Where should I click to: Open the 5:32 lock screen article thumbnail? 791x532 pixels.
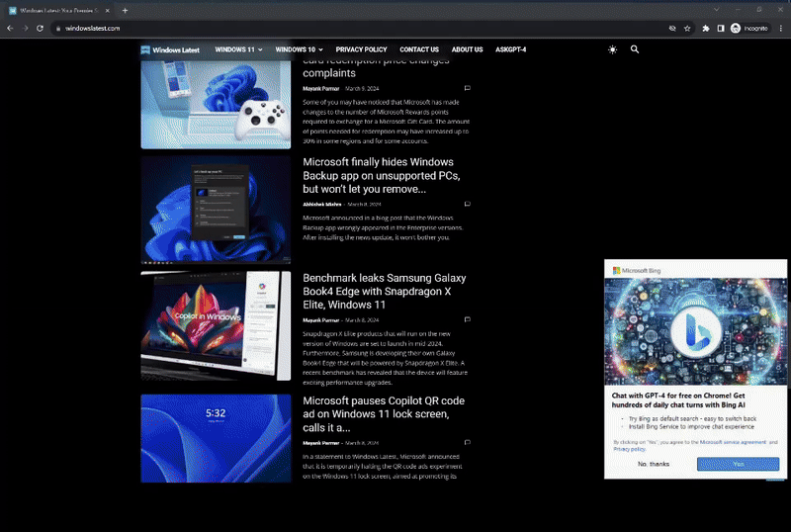(216, 438)
